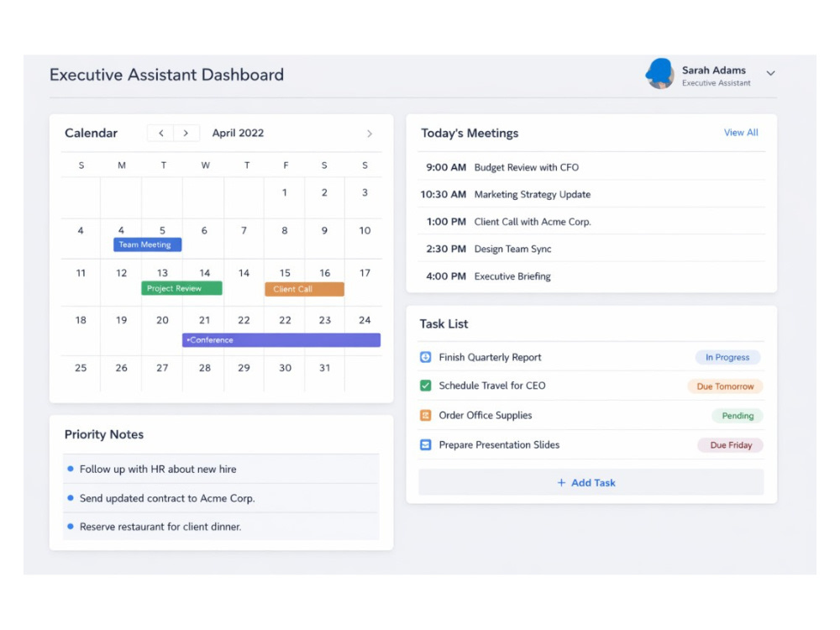This screenshot has width=840, height=630.
Task: Select calendar date 1
Action: point(285,192)
